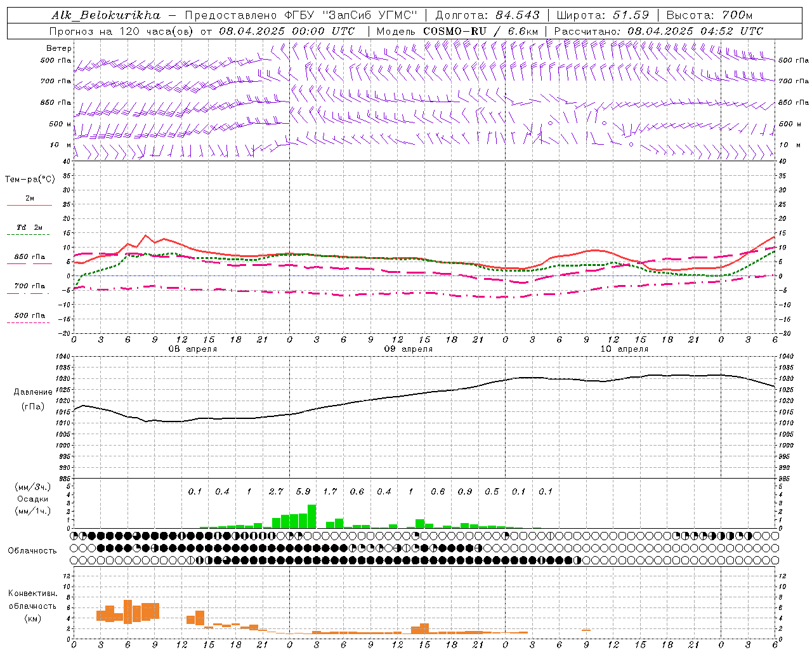Click the tallest green precipitation bar

click(x=311, y=516)
